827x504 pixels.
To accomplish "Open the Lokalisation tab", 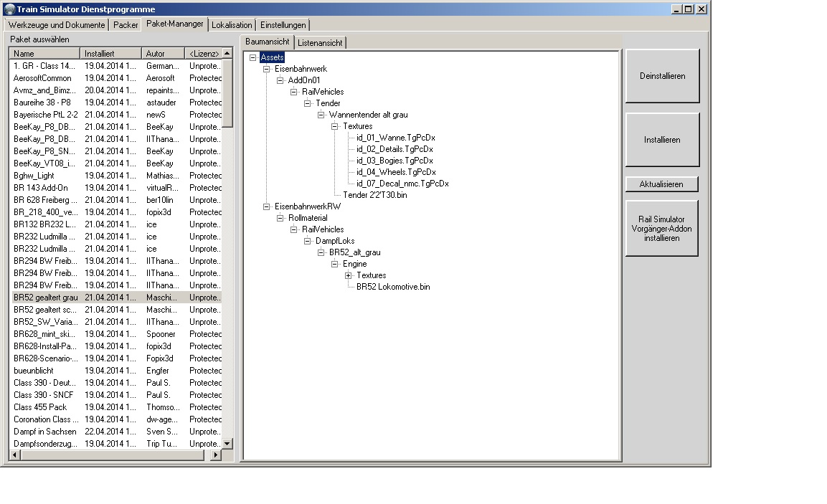I will point(232,25).
